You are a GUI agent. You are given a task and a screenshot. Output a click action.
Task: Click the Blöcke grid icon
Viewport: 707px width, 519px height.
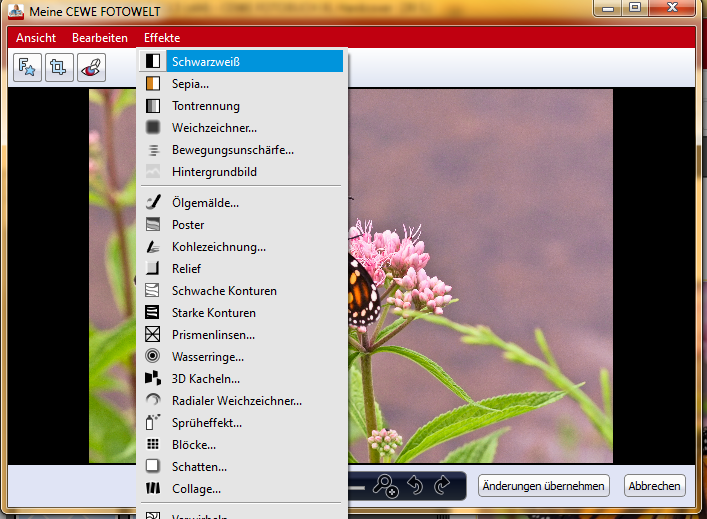(x=153, y=444)
